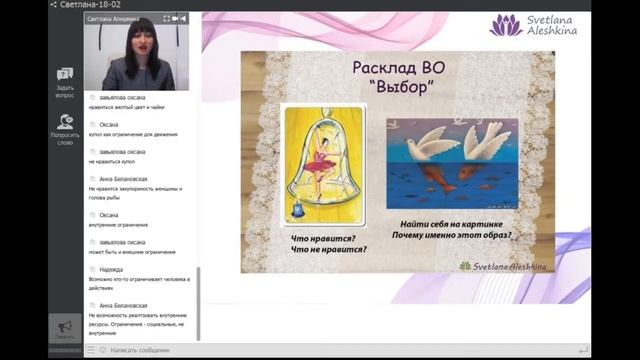Select the message about желтый цвет и чайки

(127, 107)
